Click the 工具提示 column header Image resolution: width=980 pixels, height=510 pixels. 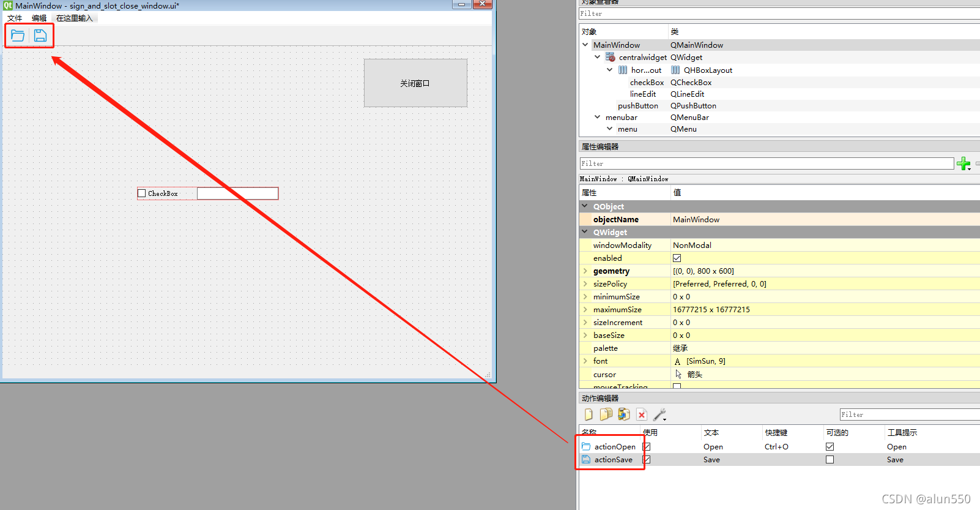click(902, 432)
